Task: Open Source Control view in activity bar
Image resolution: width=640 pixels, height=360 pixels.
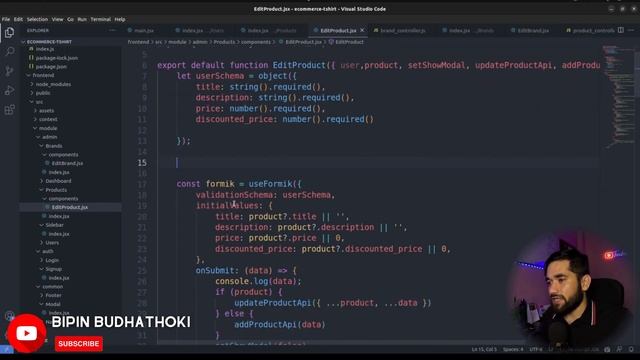Action: [9, 71]
